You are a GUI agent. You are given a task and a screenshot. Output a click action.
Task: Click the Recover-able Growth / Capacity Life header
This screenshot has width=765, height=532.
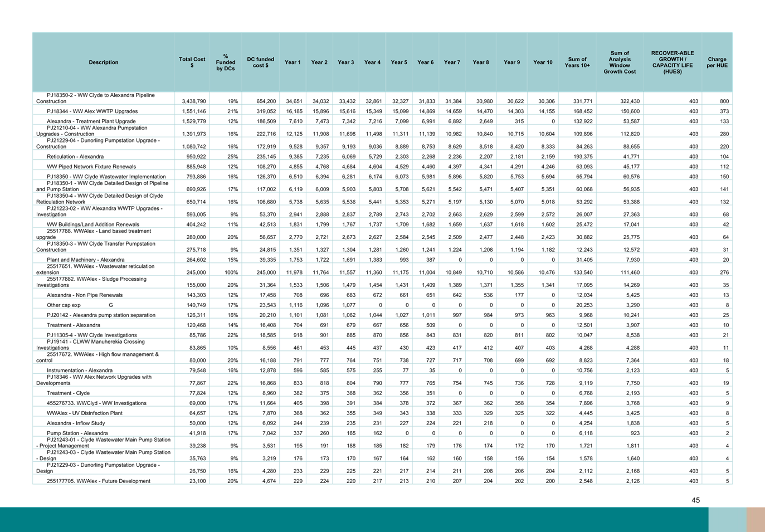673,62
